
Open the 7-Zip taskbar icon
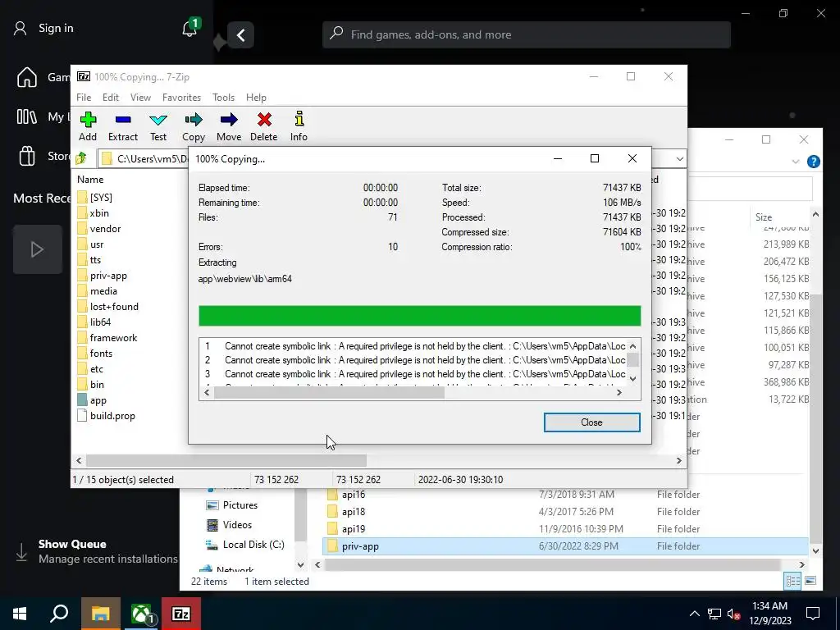pyautogui.click(x=181, y=614)
